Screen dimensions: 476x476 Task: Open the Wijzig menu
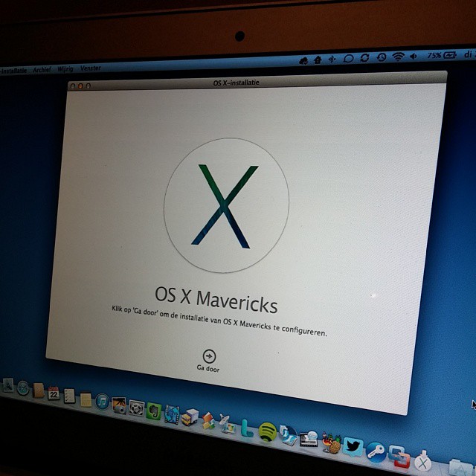click(65, 69)
